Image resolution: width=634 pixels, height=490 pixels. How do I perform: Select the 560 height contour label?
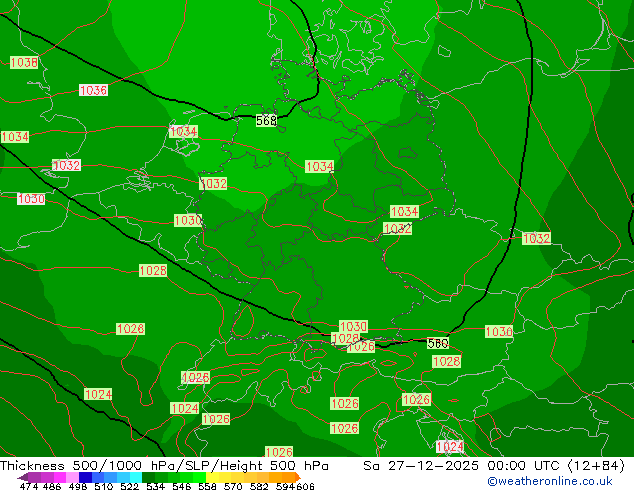point(437,343)
